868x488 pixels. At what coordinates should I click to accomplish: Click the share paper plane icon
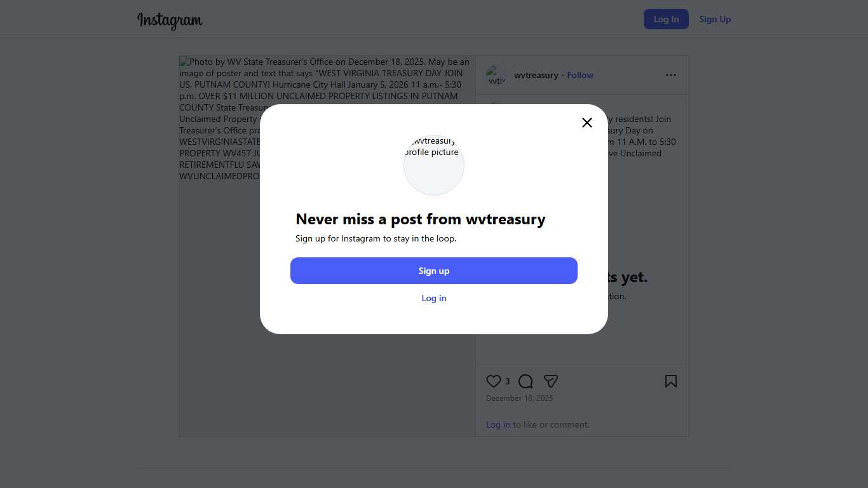pos(551,381)
